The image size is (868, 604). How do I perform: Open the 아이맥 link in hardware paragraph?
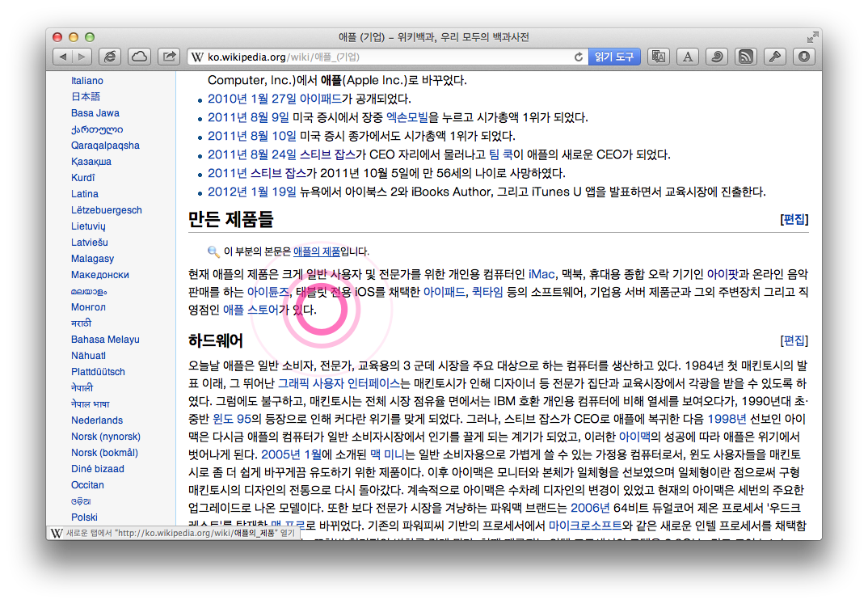(x=634, y=437)
